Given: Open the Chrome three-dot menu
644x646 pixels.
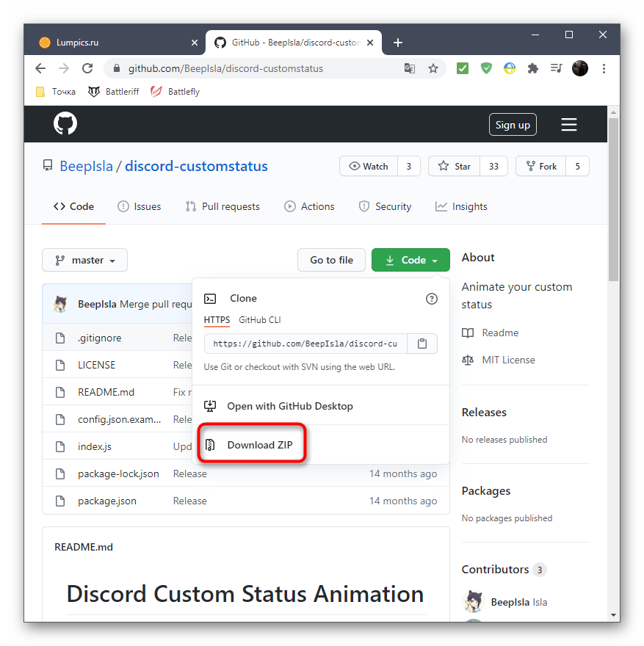Looking at the screenshot, I should coord(604,68).
